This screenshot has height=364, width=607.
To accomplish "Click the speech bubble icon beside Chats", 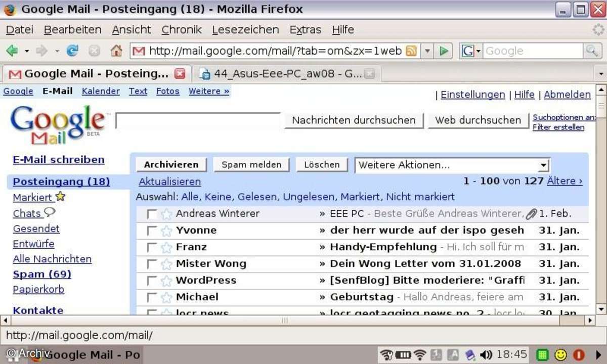I will tap(50, 212).
